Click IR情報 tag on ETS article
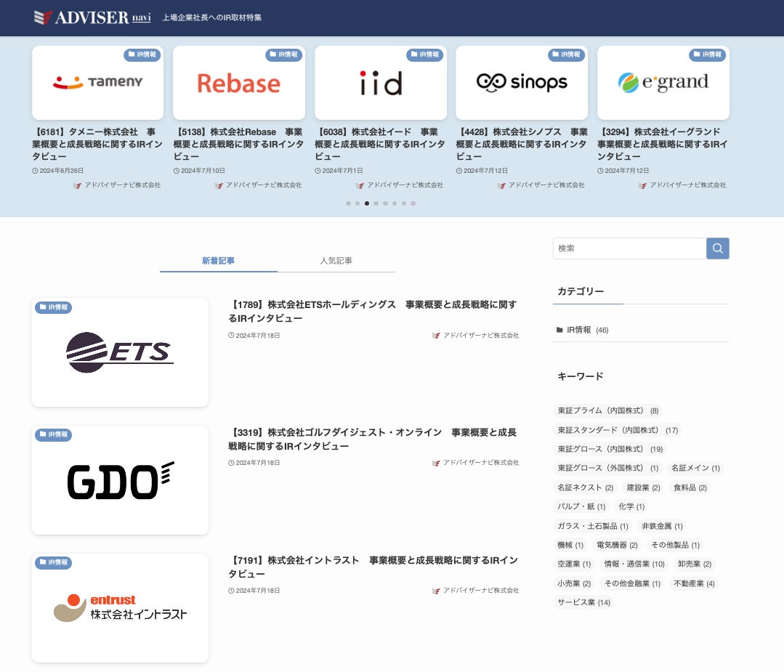The height and width of the screenshot is (672, 784). click(x=54, y=307)
